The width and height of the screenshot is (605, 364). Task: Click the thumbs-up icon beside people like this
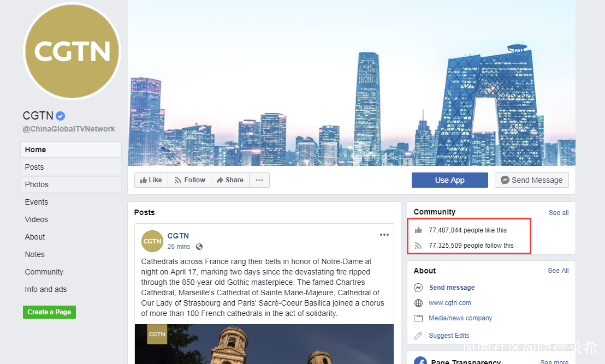418,230
